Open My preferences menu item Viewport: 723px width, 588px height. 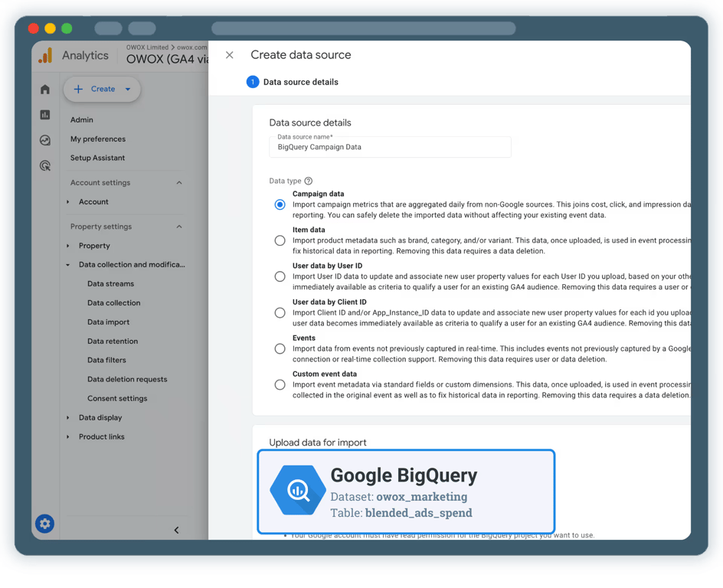coord(98,139)
